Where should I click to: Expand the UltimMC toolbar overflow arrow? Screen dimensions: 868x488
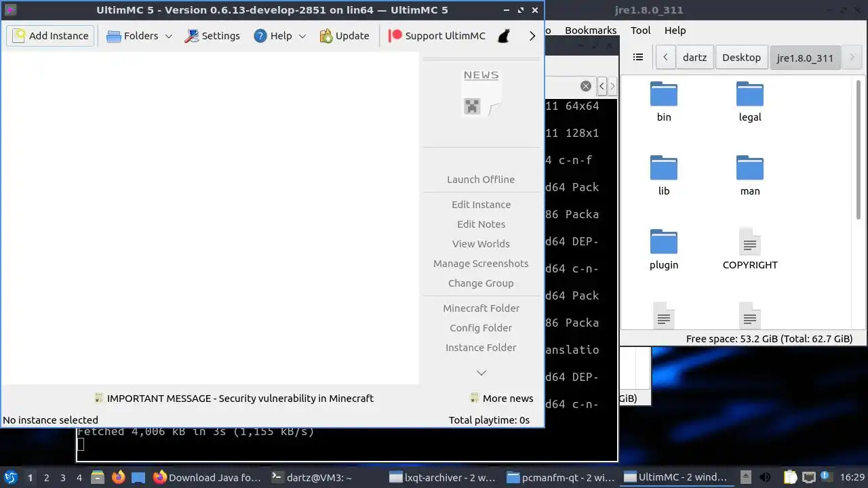coord(532,36)
